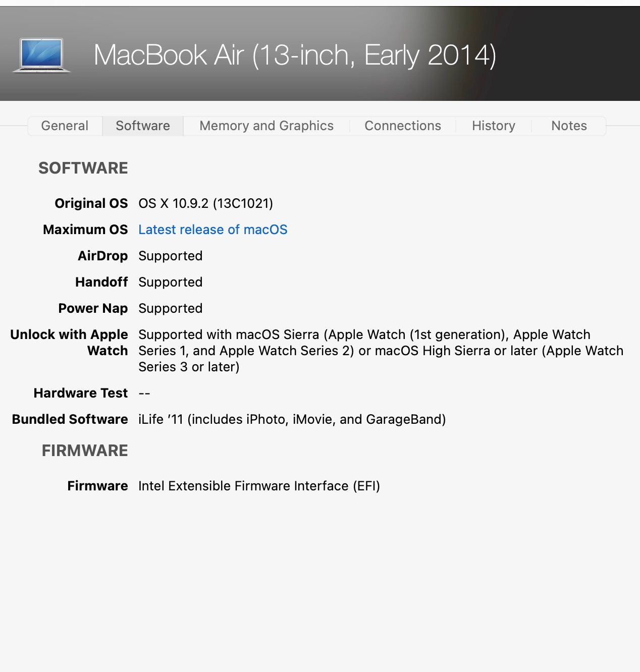Click the Original OS label
This screenshot has width=640, height=672.
(91, 203)
